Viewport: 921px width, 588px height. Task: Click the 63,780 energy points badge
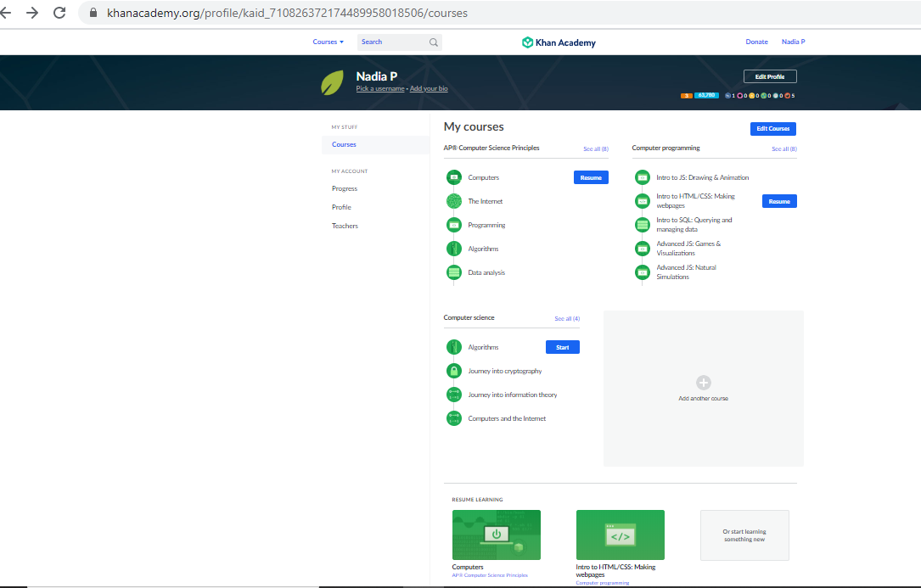[706, 95]
